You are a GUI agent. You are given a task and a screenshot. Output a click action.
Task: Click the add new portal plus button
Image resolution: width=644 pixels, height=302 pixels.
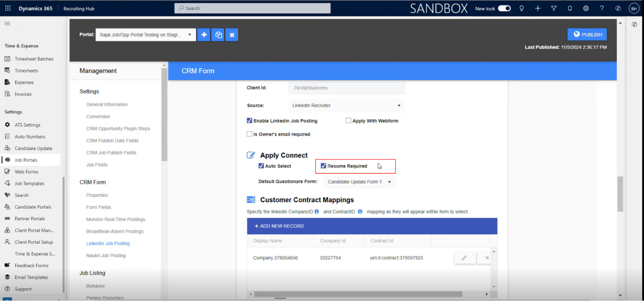tap(204, 35)
